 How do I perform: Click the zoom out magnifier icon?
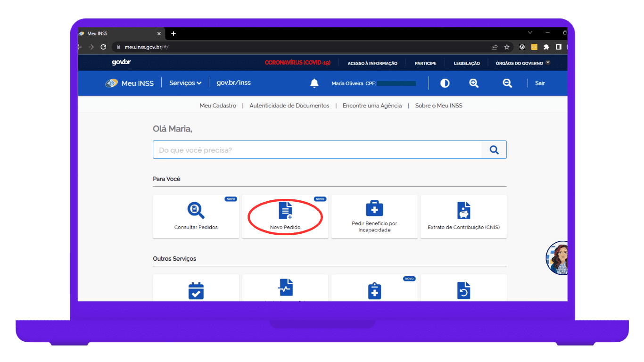click(x=507, y=83)
